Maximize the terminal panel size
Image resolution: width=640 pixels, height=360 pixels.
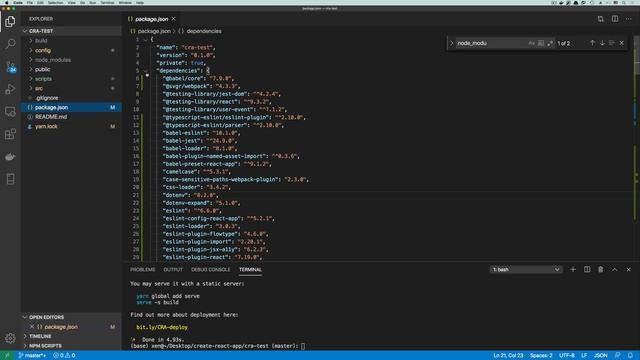614,269
